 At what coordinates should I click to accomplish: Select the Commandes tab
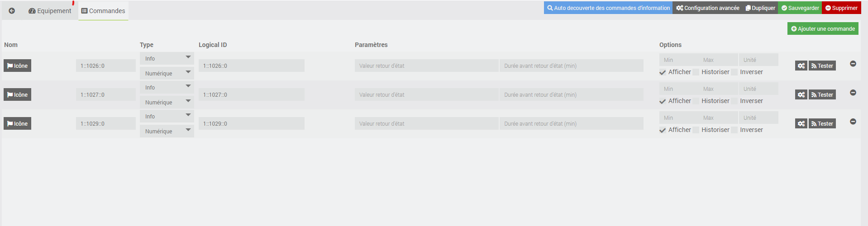(103, 11)
